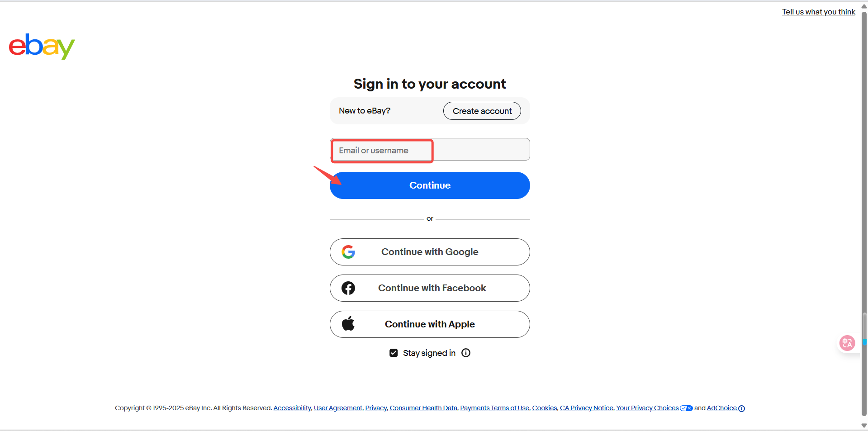Open the User Agreement link
This screenshot has width=868, height=431.
338,408
